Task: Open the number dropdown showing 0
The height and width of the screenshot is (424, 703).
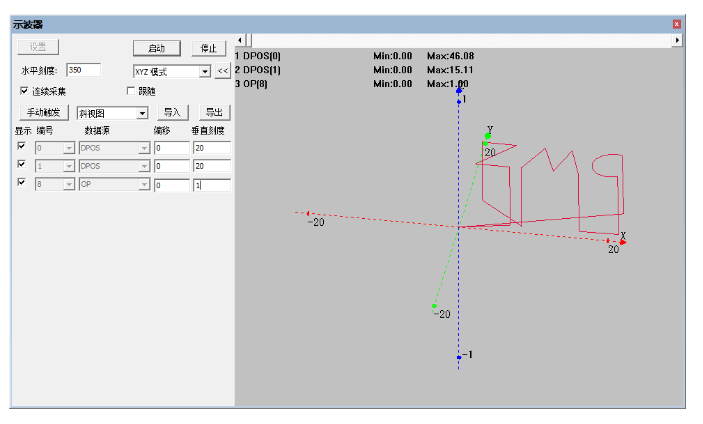Action: [x=69, y=148]
